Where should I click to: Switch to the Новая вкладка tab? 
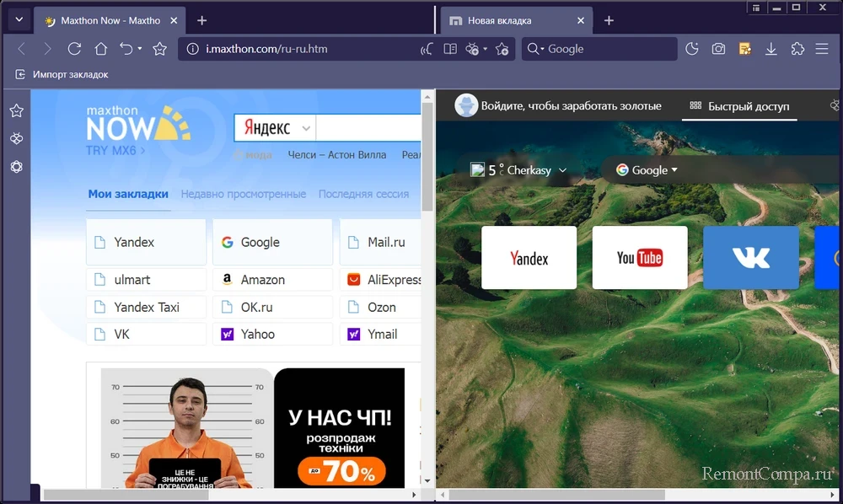click(517, 20)
